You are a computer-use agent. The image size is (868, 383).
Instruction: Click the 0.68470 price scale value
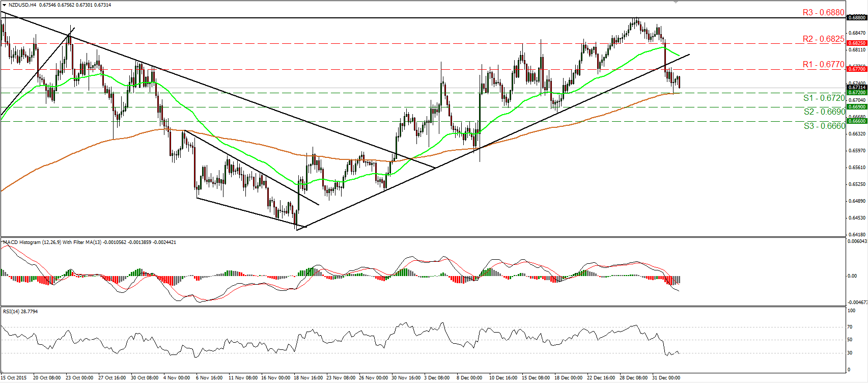856,33
